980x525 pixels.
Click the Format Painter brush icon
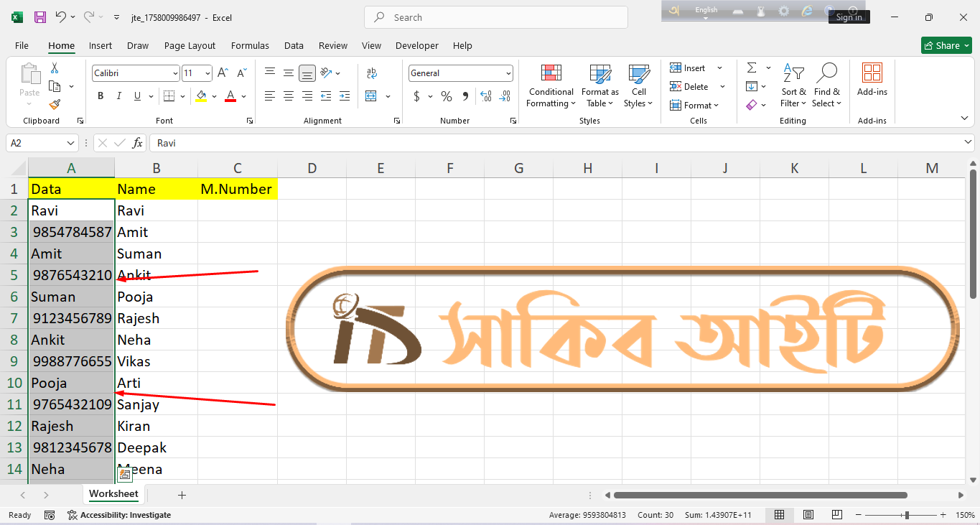(55, 105)
